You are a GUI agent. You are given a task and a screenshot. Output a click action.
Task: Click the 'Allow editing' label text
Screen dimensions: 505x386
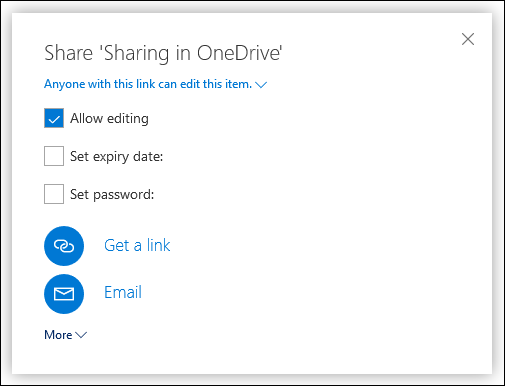tap(109, 118)
